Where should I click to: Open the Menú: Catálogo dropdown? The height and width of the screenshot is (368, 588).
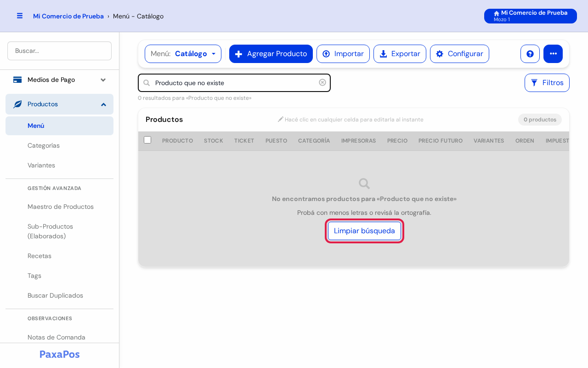183,54
